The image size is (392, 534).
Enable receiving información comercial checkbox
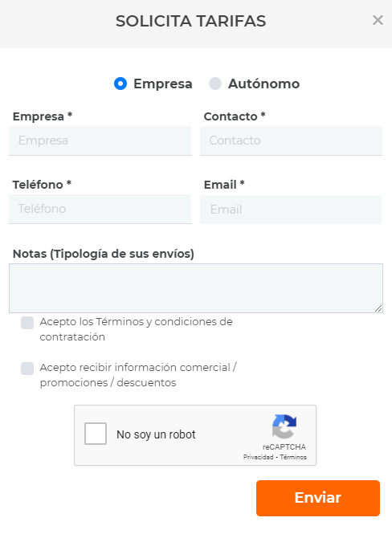pyautogui.click(x=27, y=368)
